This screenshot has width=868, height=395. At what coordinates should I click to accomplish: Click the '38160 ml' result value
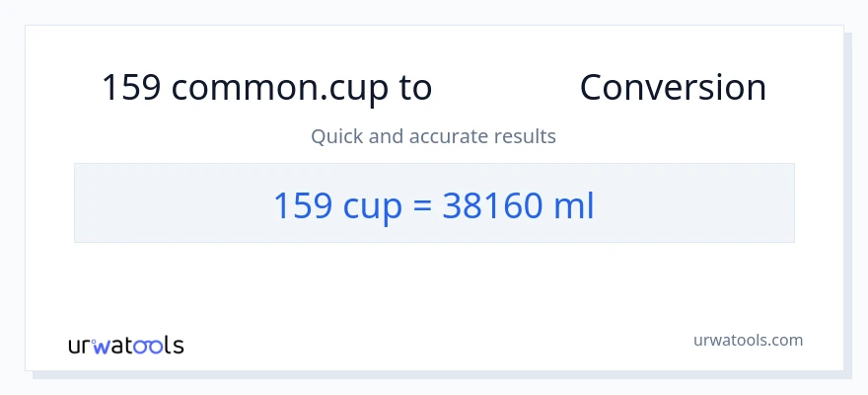[519, 204]
